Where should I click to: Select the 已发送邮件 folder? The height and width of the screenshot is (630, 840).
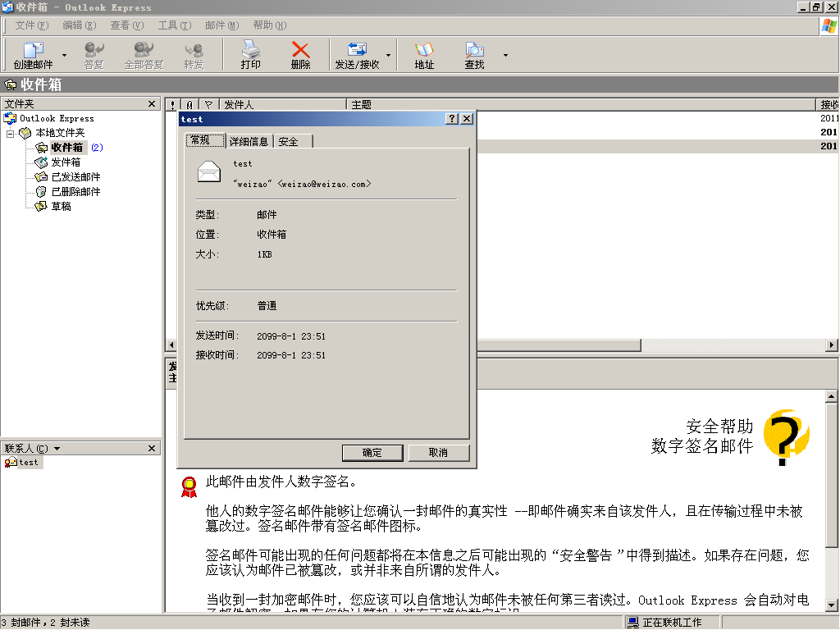(75, 177)
